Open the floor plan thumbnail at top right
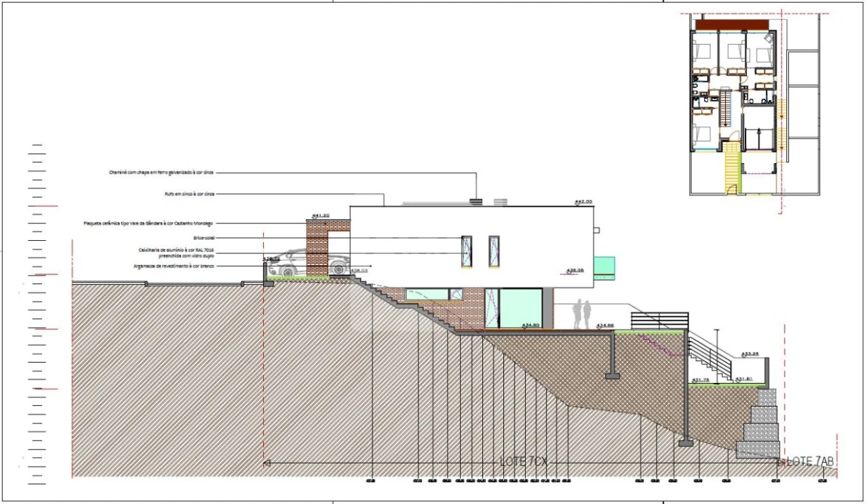The image size is (866, 504). coord(755,105)
